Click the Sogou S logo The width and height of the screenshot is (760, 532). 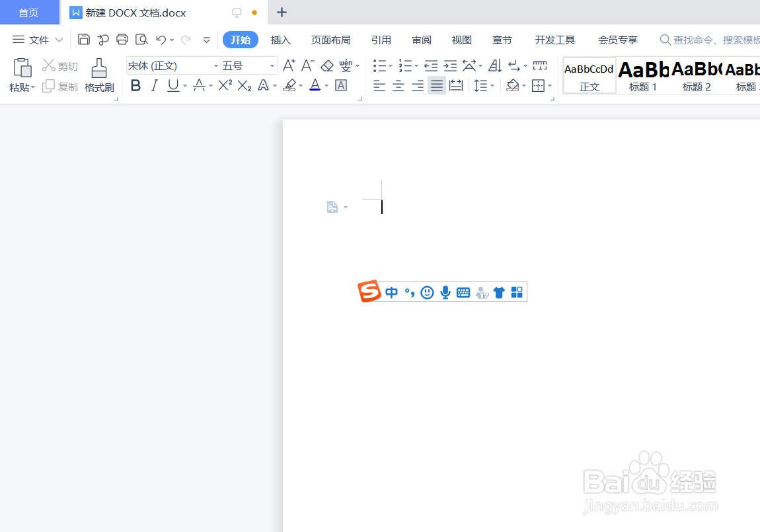point(369,291)
